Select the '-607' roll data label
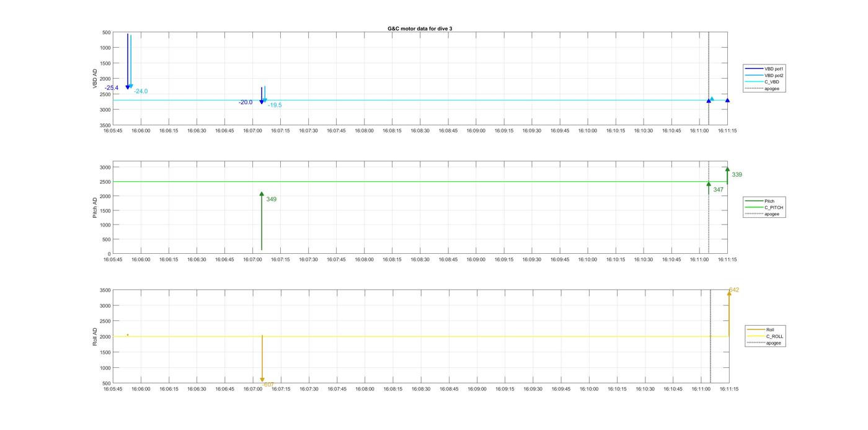This screenshot has width=868, height=430. pos(268,385)
